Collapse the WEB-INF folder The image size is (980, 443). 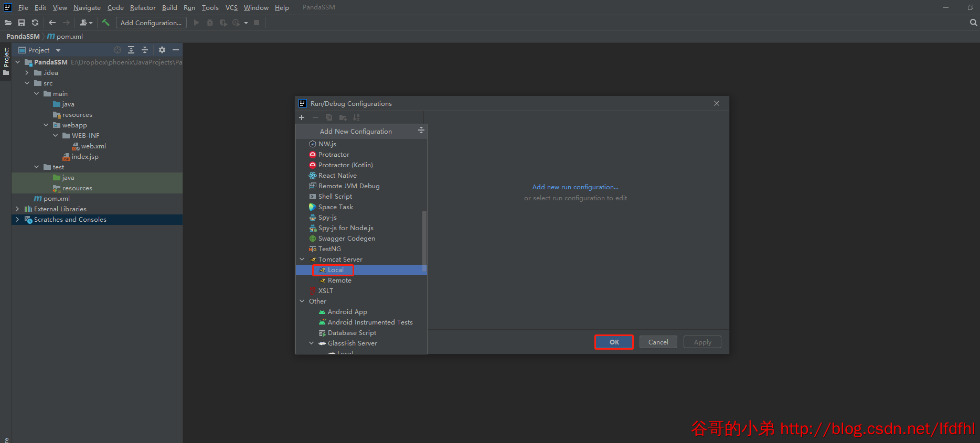point(56,136)
